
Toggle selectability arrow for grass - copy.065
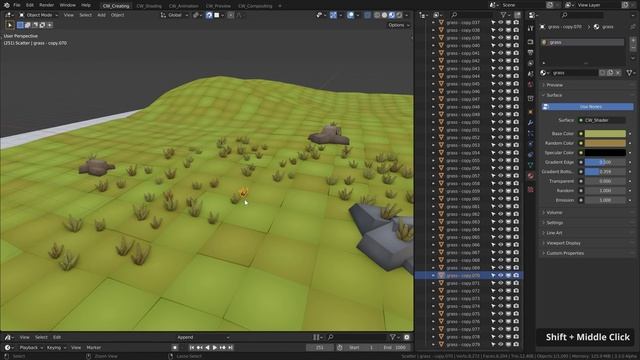(x=493, y=237)
